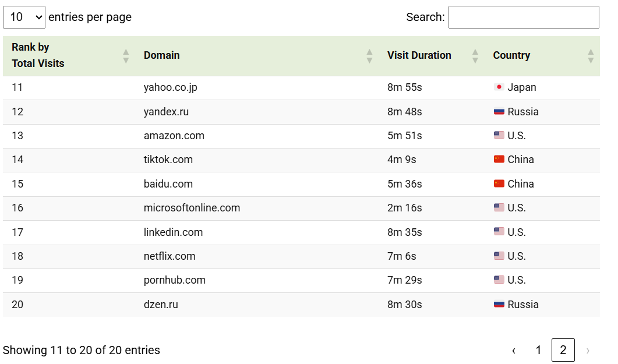Image resolution: width=618 pixels, height=364 pixels.
Task: Click the disabled next page arrow
Action: (588, 350)
